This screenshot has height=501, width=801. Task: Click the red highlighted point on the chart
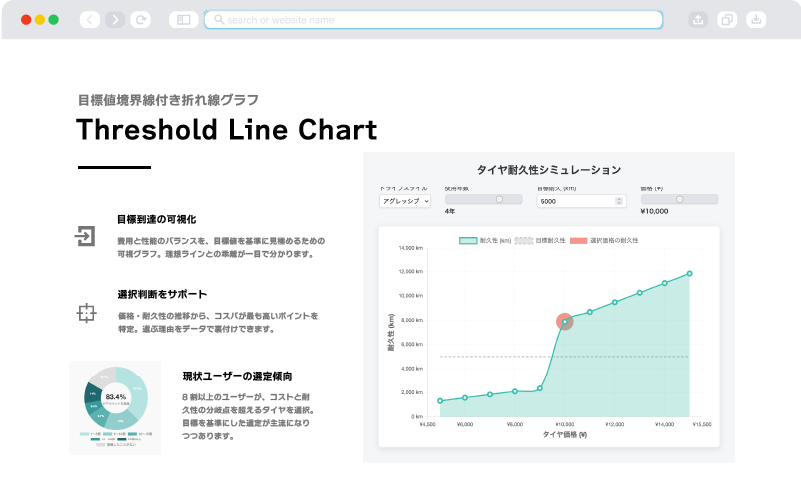click(x=564, y=321)
